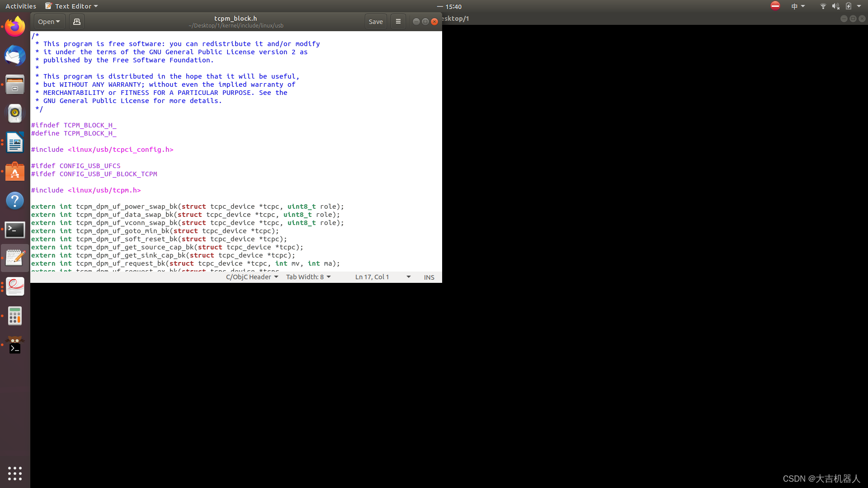Launch Firefox from the dock
Image resolution: width=868 pixels, height=488 pixels.
click(x=15, y=26)
